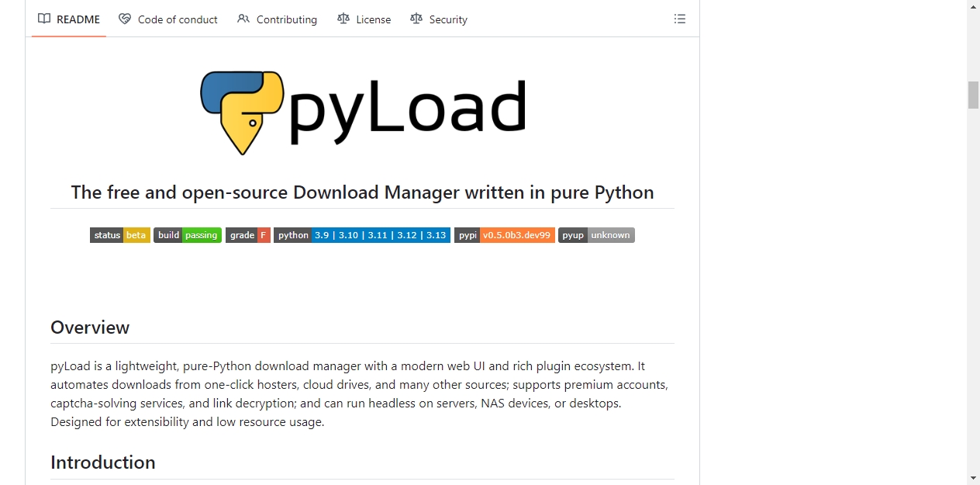Click the Contributing people icon
Image resolution: width=980 pixels, height=485 pixels.
tap(243, 19)
